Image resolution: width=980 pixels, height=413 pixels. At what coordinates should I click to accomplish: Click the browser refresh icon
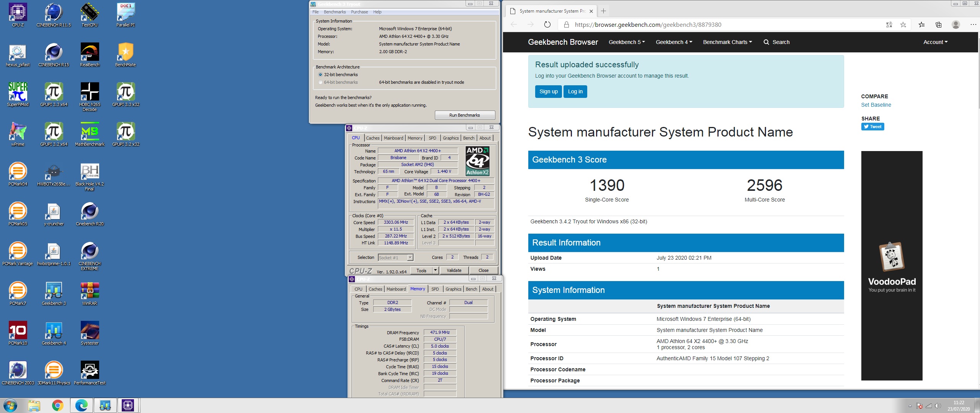pyautogui.click(x=547, y=24)
